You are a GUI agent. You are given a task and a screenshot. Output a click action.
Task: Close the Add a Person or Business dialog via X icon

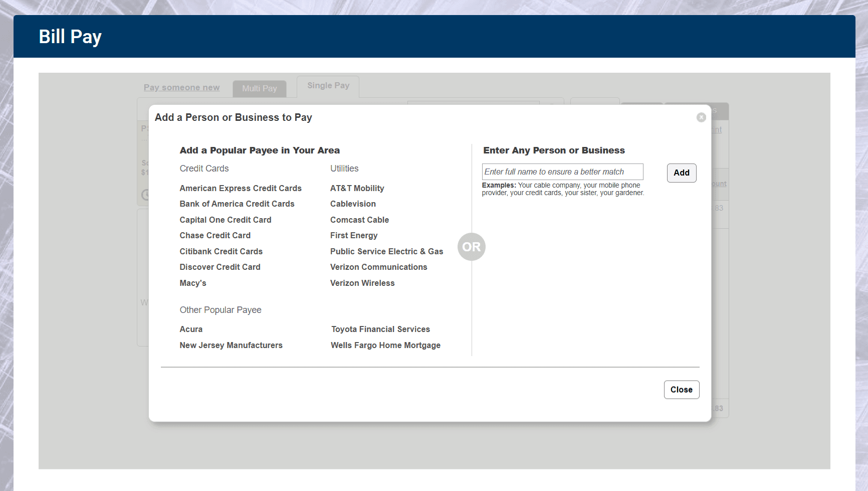701,117
